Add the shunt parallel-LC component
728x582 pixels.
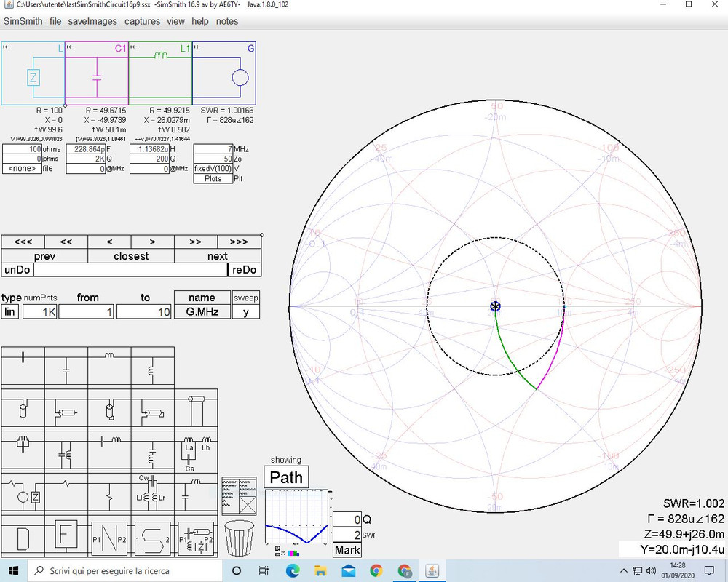pos(66,450)
